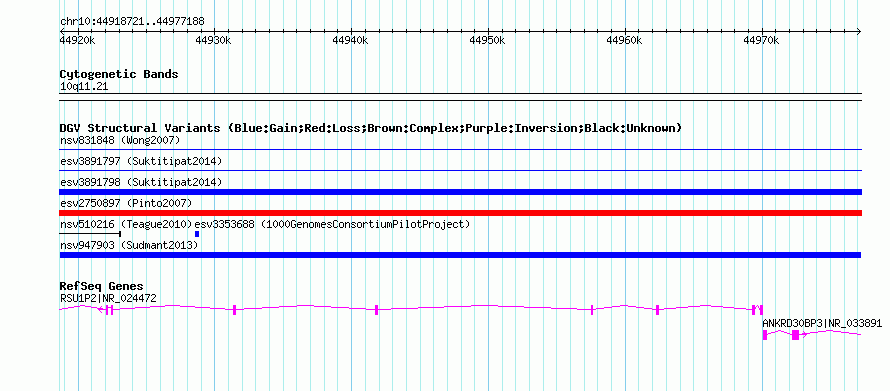
Task: Click the 10q11.21 band label
Action: tap(84, 87)
